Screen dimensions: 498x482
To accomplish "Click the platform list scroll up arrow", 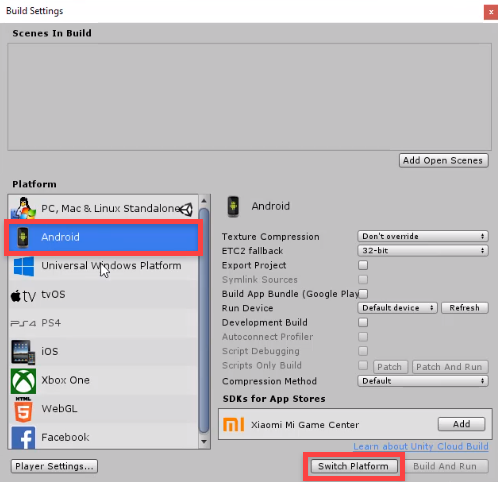I will click(x=204, y=201).
